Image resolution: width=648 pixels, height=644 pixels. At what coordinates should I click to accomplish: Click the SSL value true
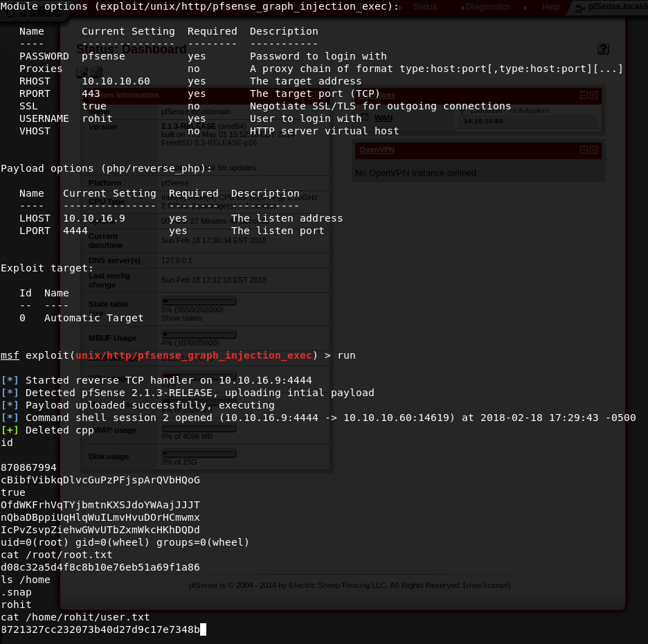94,106
